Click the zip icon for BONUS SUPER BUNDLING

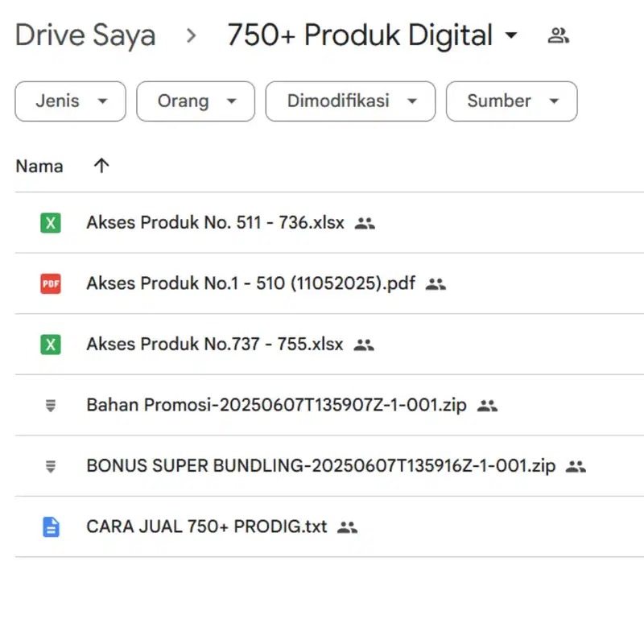pos(51,466)
